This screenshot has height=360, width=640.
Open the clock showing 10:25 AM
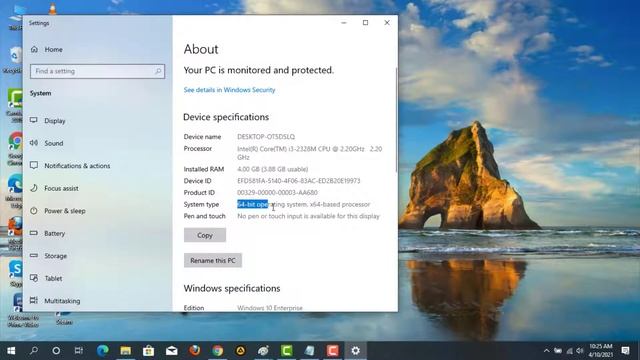pos(600,351)
